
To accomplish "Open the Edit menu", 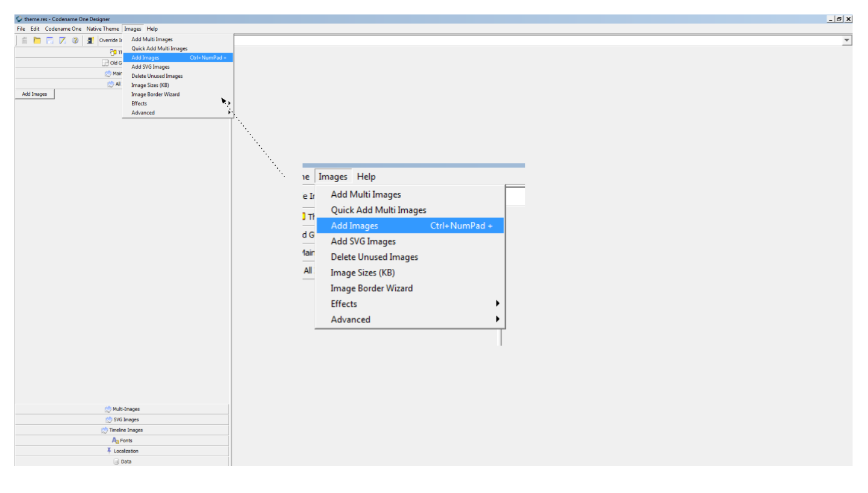I will pyautogui.click(x=35, y=29).
